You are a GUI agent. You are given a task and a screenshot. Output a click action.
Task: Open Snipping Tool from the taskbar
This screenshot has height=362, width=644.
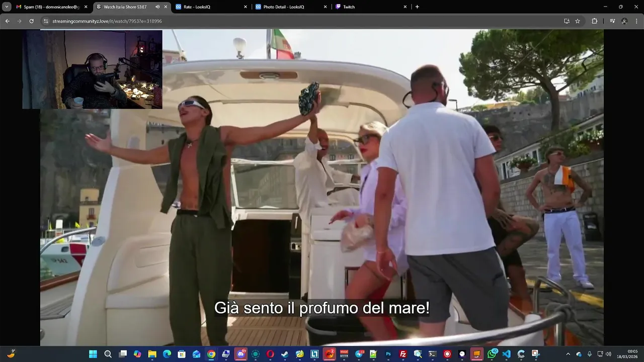(x=535, y=354)
